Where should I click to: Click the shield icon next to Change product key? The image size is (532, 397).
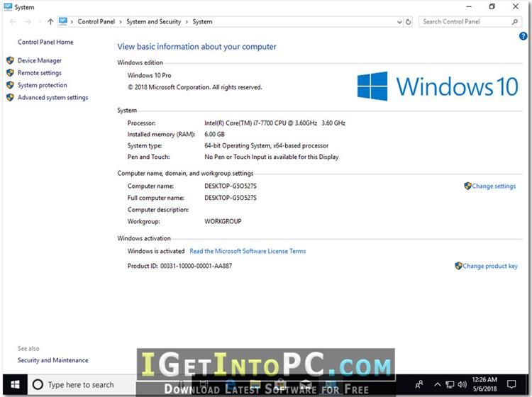click(458, 266)
